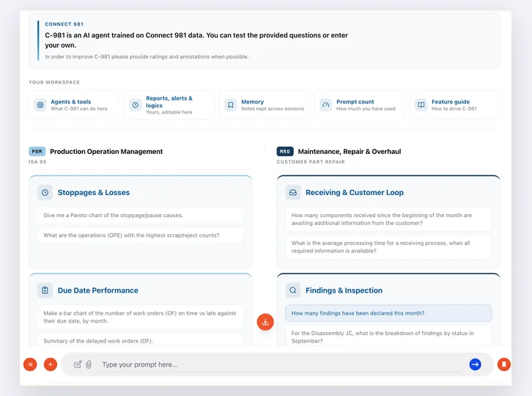Select 'Summary of the delayed work orders' prompt
The height and width of the screenshot is (396, 532).
coord(141,340)
